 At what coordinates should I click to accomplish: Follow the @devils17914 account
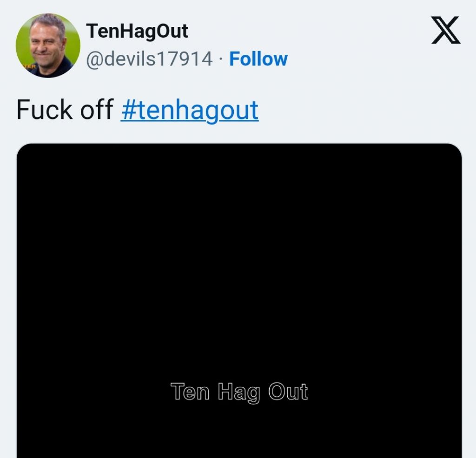(x=258, y=59)
